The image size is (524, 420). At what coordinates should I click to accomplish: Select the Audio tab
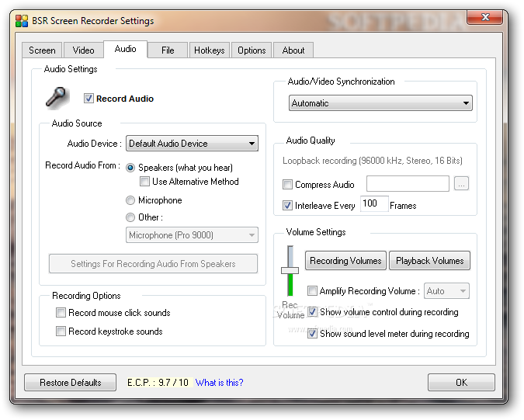point(125,49)
